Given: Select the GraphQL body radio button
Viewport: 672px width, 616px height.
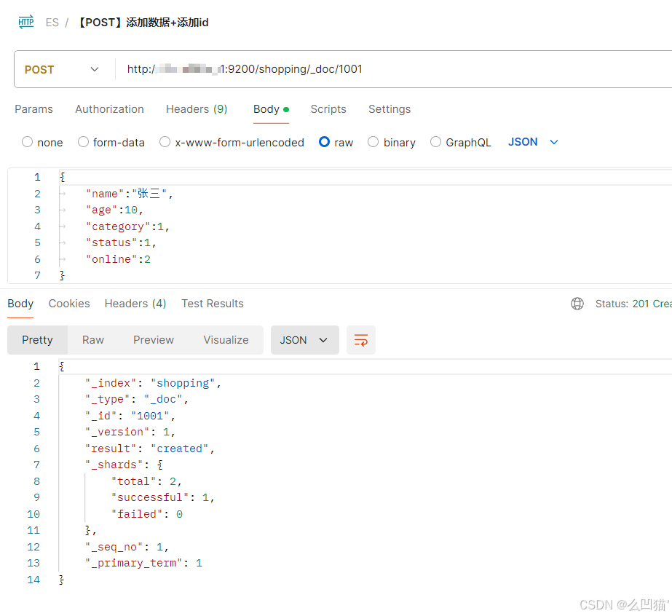Looking at the screenshot, I should [436, 142].
